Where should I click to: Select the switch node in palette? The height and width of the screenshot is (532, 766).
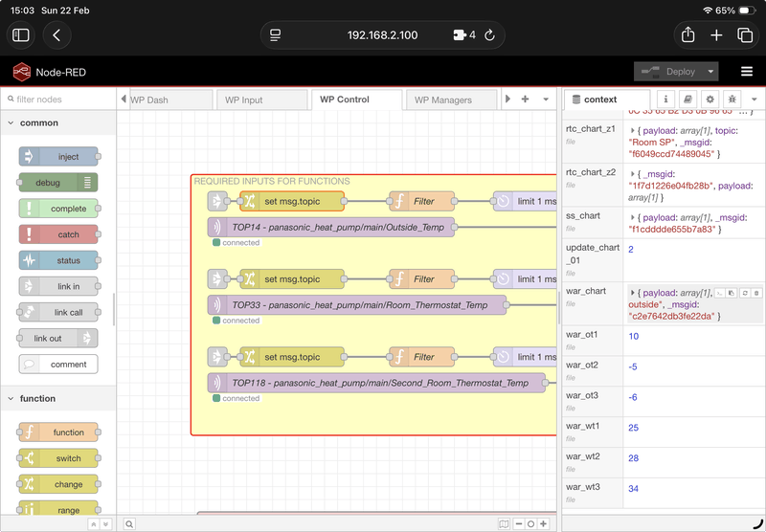[58, 458]
